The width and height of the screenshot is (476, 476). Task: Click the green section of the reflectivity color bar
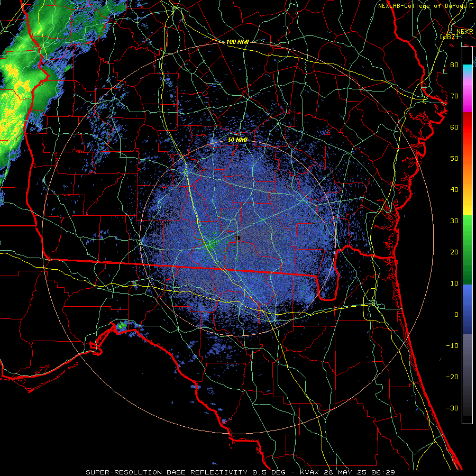(x=467, y=250)
